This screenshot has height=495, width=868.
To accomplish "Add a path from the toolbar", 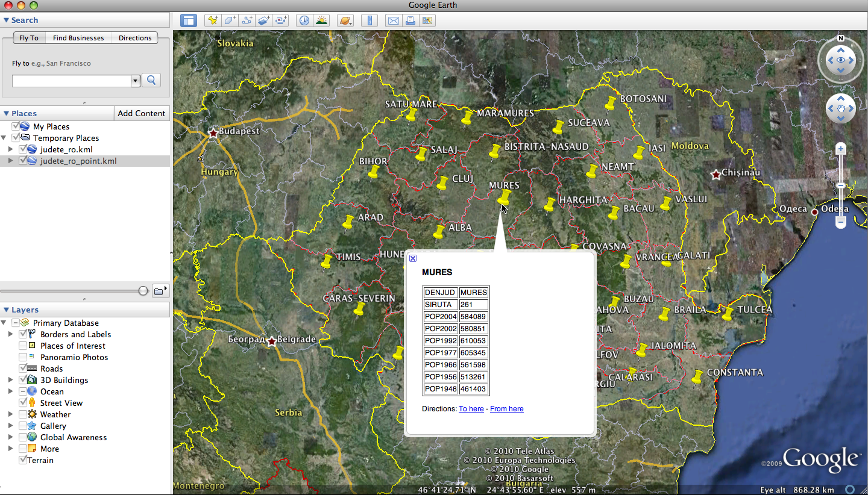I will click(247, 20).
